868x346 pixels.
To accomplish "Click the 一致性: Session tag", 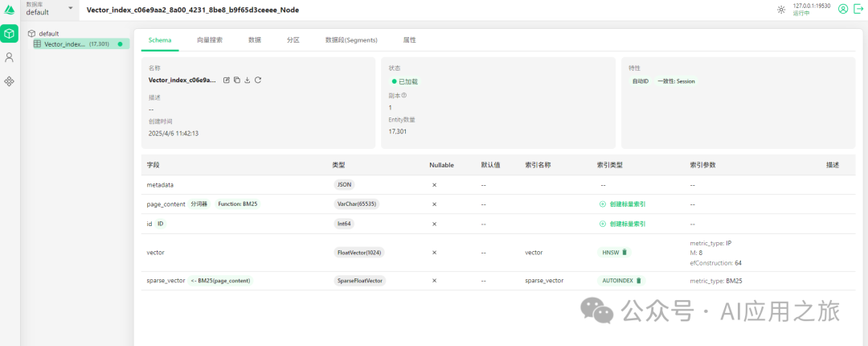I will coord(675,81).
